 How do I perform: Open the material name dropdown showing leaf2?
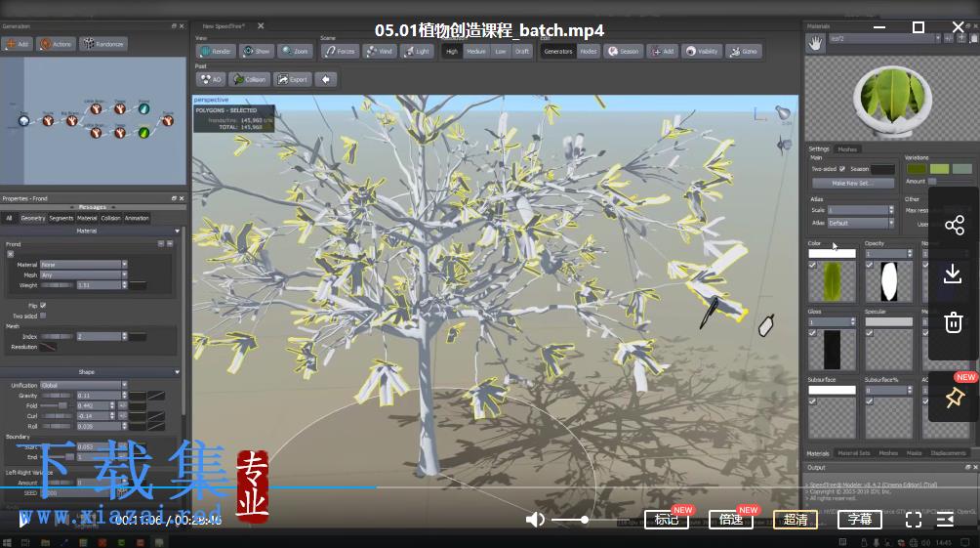tap(884, 39)
